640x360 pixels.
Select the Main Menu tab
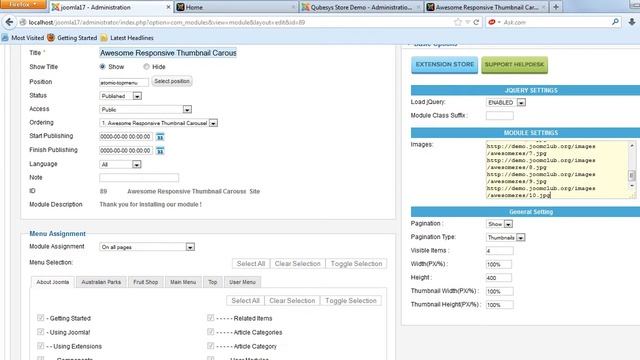click(x=183, y=282)
